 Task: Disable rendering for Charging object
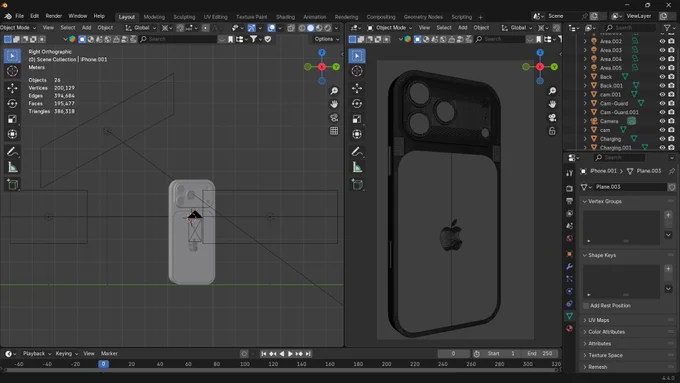pyautogui.click(x=671, y=139)
